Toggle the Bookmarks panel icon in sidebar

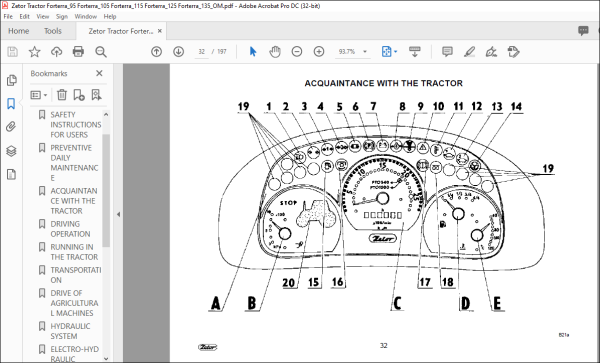(x=11, y=104)
